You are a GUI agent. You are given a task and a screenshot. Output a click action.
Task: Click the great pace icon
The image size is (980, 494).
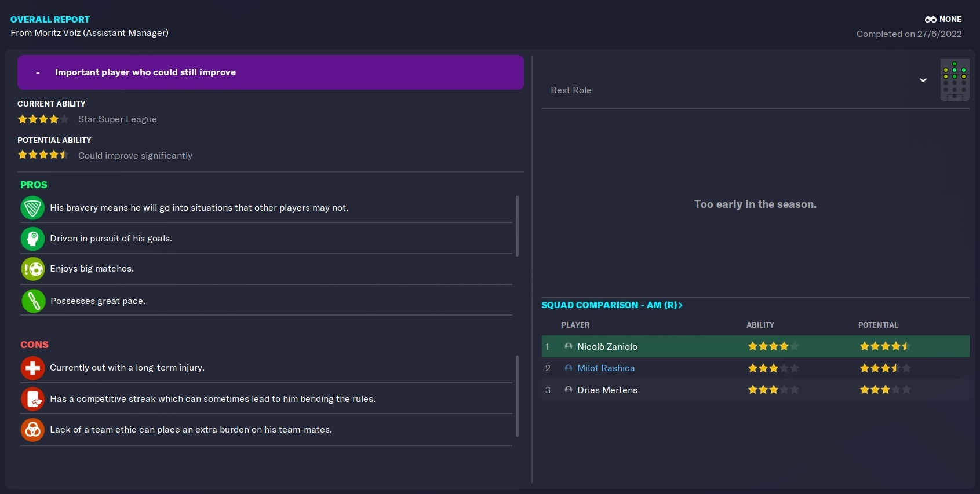(33, 301)
